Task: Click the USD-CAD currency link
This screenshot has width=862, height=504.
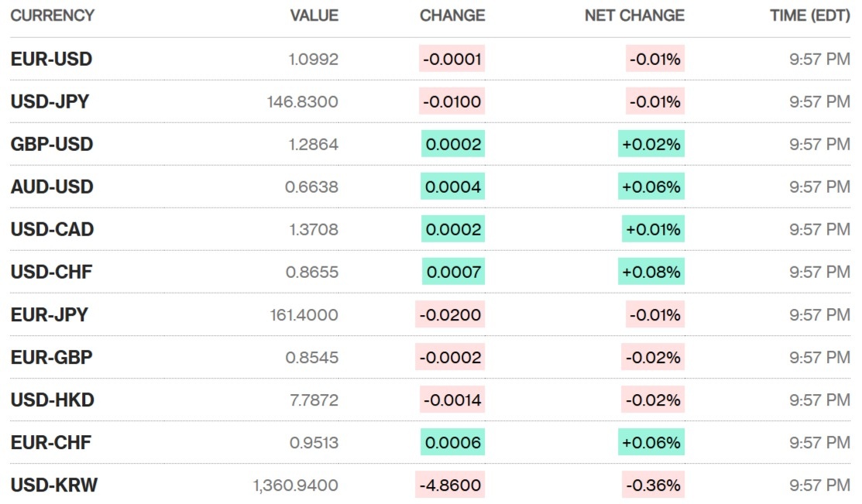Action: 52,229
